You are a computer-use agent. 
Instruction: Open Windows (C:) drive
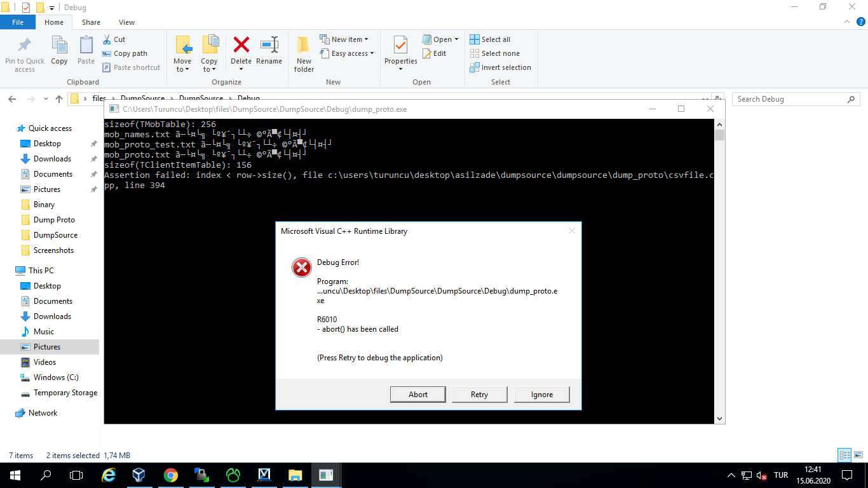point(56,377)
